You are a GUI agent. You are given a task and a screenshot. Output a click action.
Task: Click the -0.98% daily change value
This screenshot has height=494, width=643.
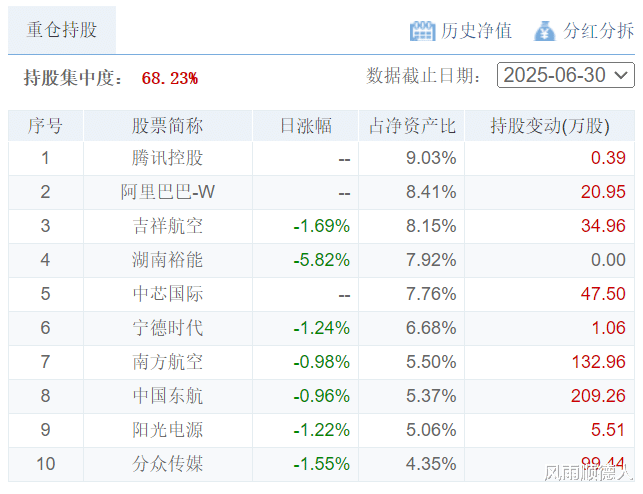322,362
